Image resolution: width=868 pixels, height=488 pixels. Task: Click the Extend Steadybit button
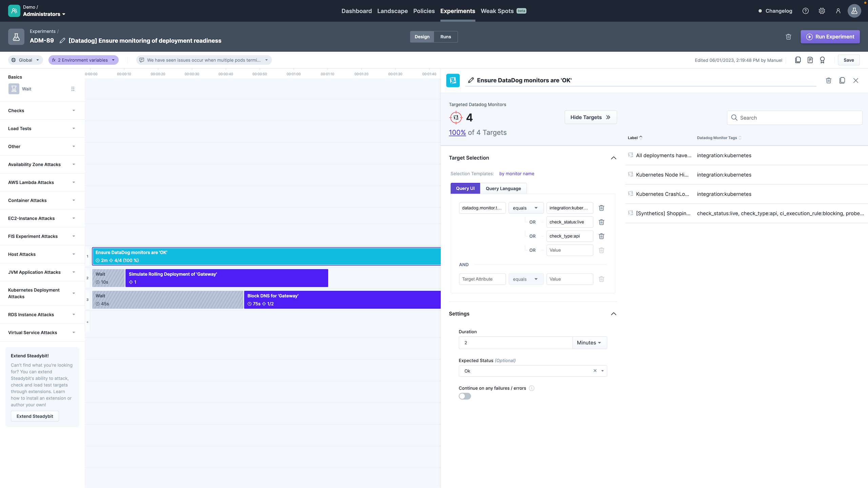pyautogui.click(x=35, y=416)
